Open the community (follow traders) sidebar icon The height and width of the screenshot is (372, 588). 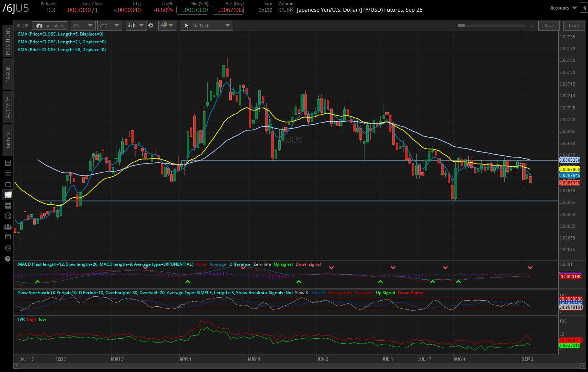tap(8, 227)
